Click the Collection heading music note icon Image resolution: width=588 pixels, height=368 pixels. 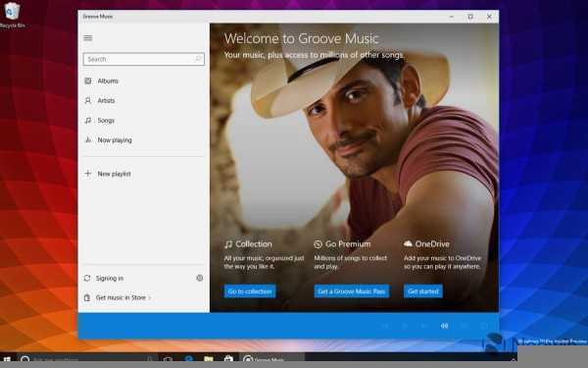point(228,244)
